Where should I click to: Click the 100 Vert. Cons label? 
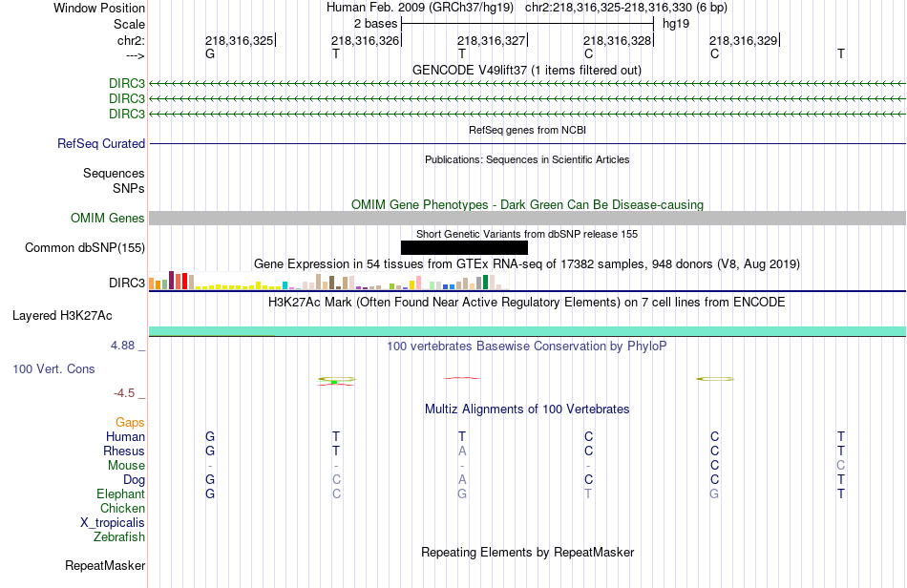pyautogui.click(x=53, y=368)
